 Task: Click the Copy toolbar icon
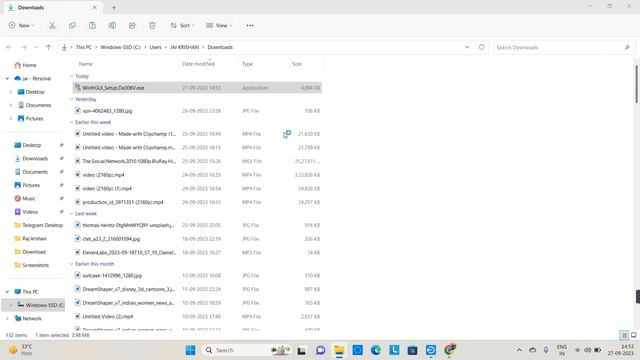coord(72,25)
